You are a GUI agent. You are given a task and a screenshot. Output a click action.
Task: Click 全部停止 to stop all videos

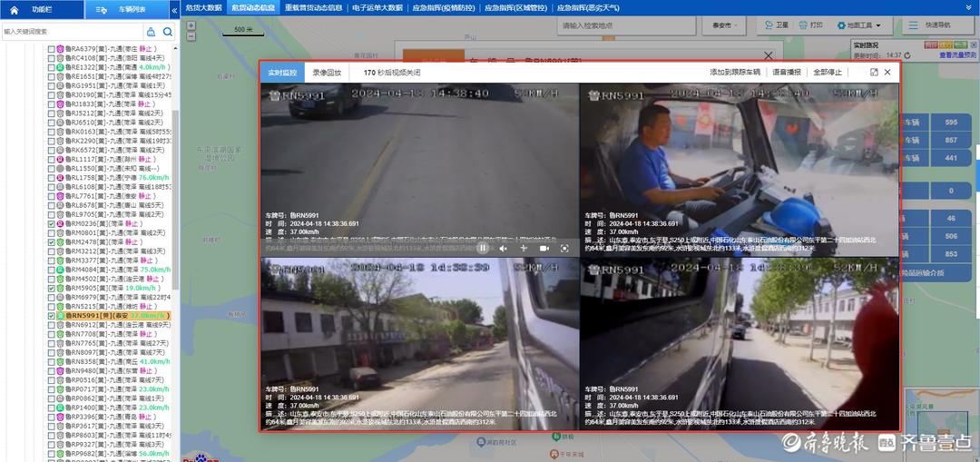pos(828,72)
